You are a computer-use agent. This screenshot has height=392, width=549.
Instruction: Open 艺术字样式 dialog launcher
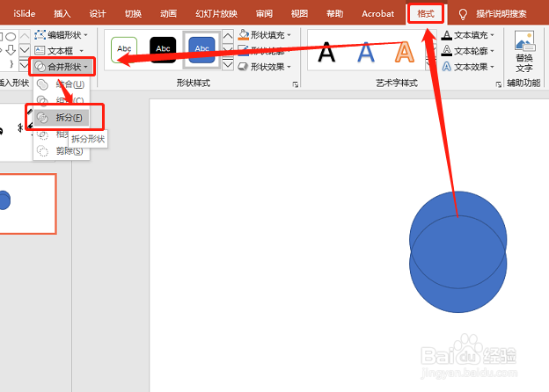click(x=499, y=84)
